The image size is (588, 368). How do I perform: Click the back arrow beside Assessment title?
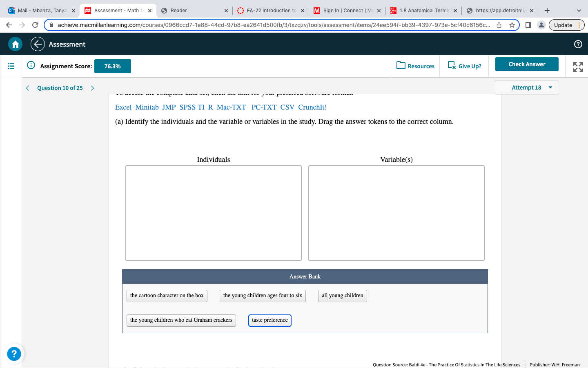click(37, 44)
